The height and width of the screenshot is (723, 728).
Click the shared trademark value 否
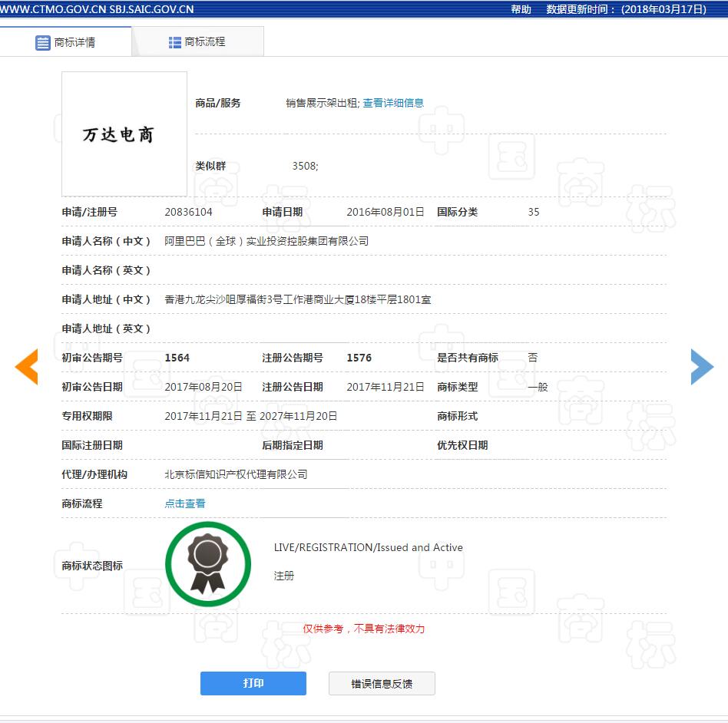pyautogui.click(x=533, y=358)
